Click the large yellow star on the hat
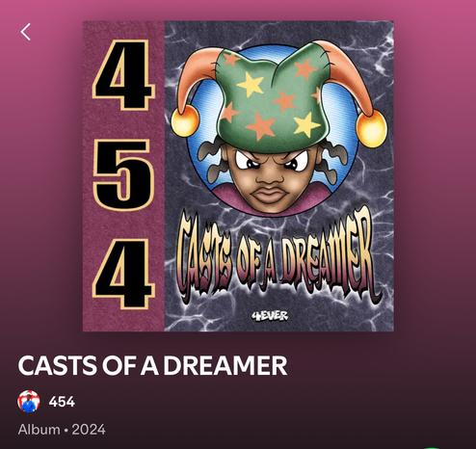 tap(251, 84)
